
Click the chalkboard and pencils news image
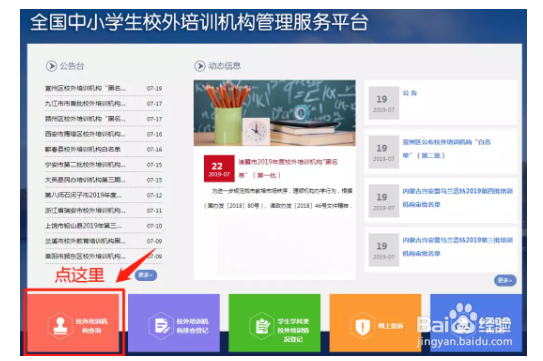tap(275, 113)
